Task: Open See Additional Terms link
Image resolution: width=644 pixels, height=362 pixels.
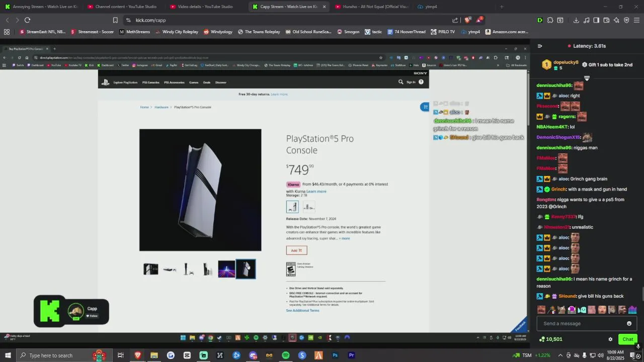Action: 302,310
